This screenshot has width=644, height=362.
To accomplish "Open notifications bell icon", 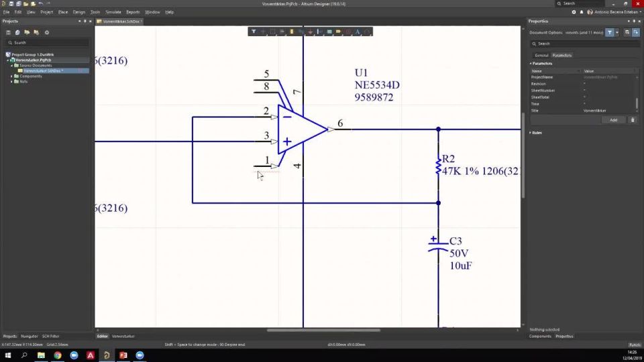I will 582,12.
